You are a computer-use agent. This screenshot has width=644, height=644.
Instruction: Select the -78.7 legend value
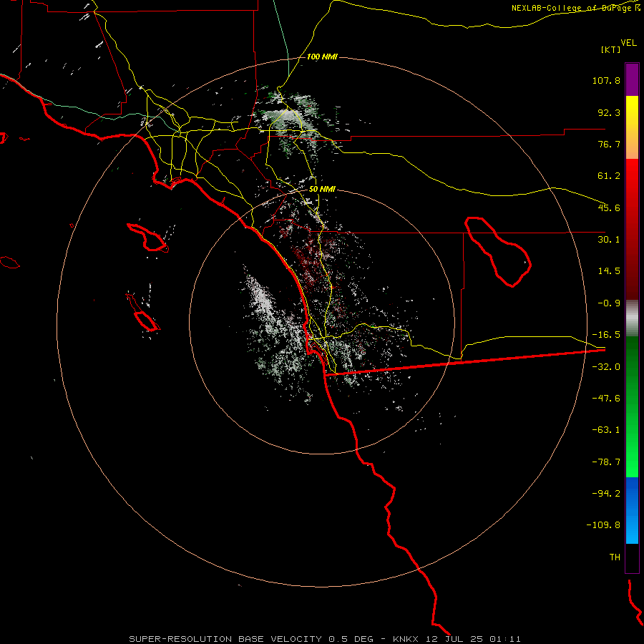point(606,462)
